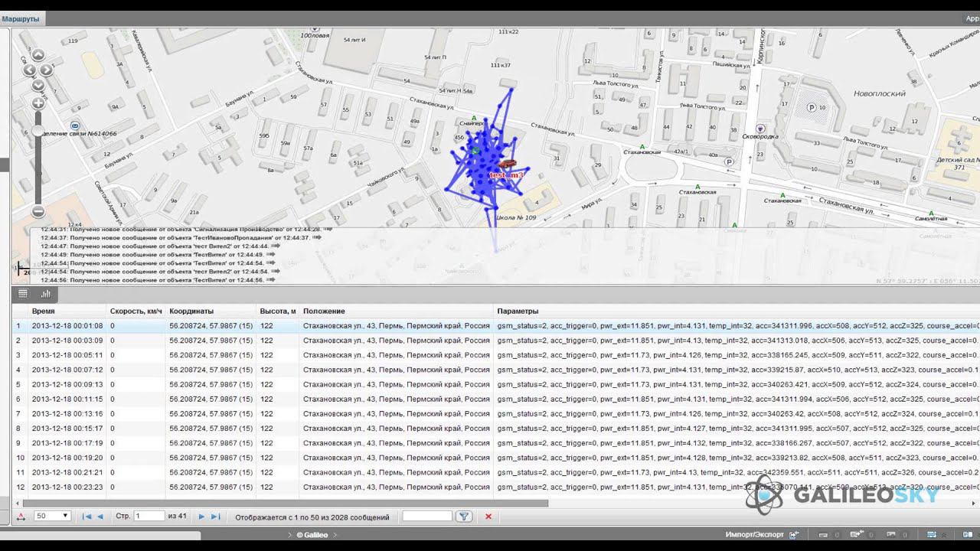Zoom in the map with plus button
The height and width of the screenshot is (551, 980).
tap(38, 103)
